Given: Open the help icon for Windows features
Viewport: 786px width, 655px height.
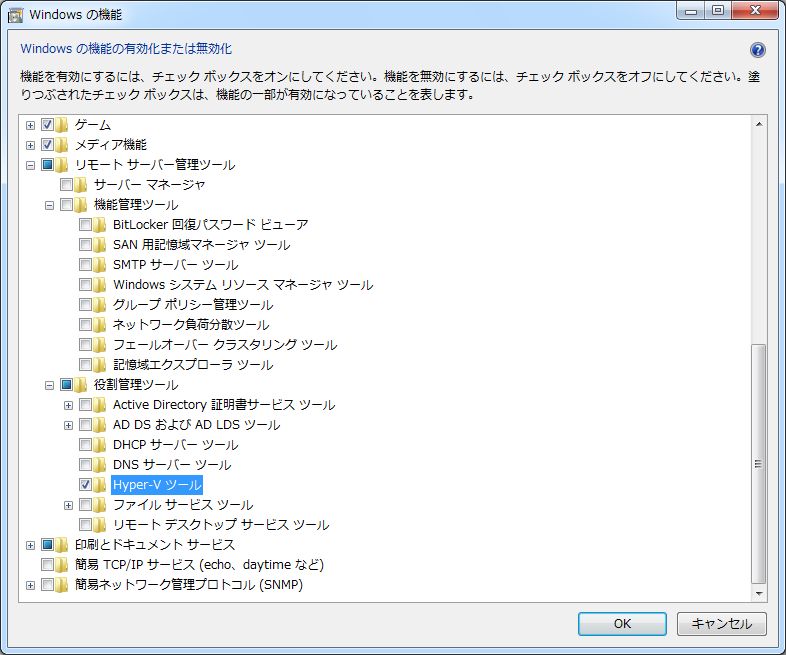Looking at the screenshot, I should tap(757, 50).
